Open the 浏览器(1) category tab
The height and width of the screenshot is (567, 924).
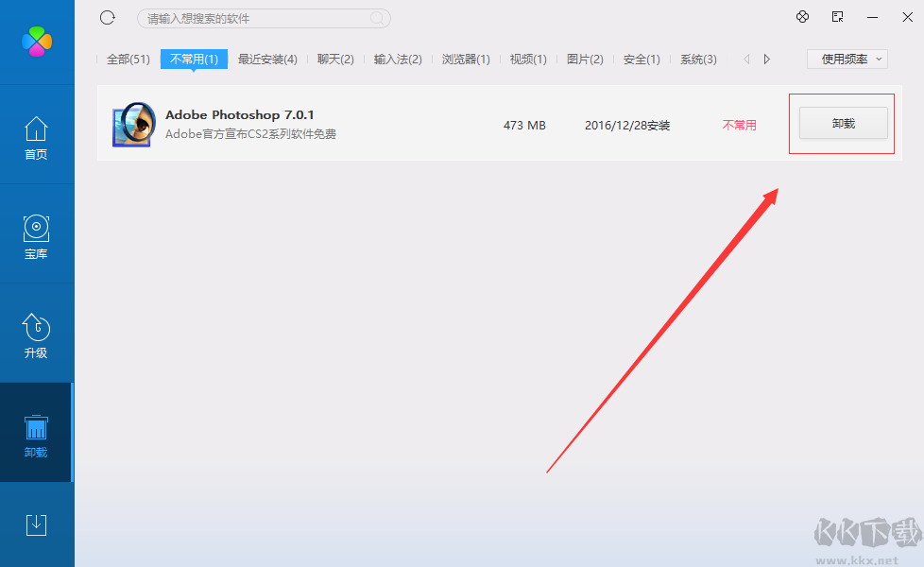(x=466, y=59)
